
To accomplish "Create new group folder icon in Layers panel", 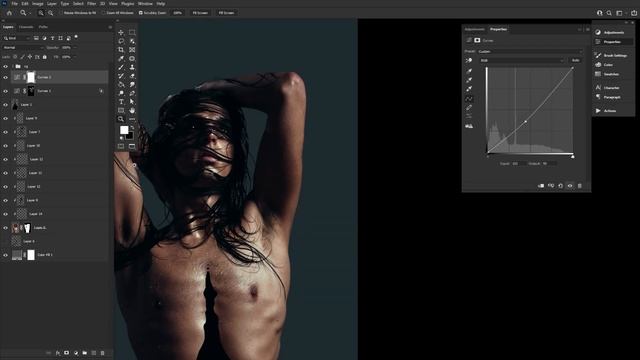I will 84,353.
